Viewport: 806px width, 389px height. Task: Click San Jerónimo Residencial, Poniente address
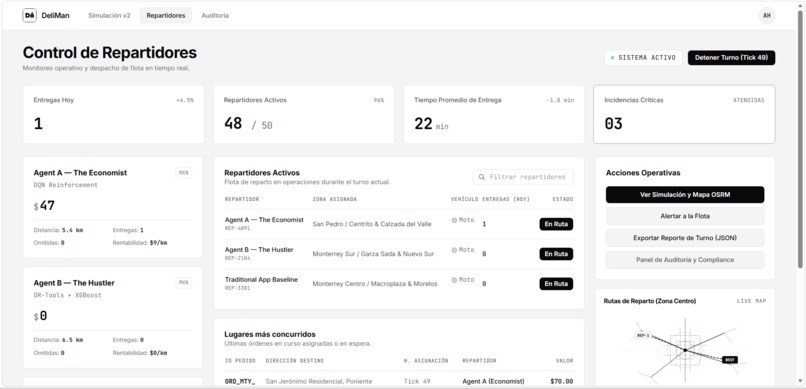click(x=319, y=381)
